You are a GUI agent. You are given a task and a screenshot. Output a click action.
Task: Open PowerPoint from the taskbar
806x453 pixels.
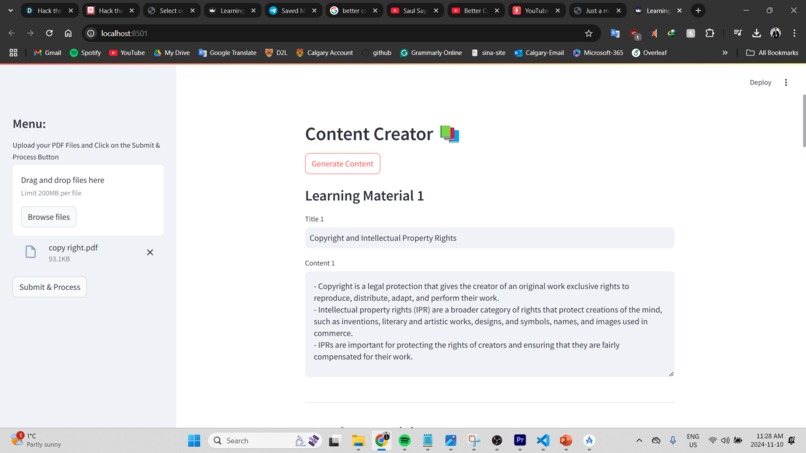(x=566, y=441)
